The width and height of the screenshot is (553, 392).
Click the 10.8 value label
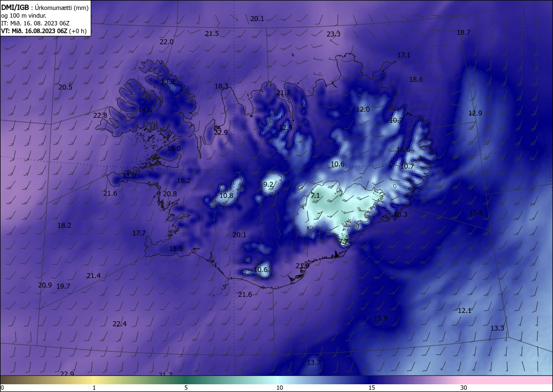[226, 195]
